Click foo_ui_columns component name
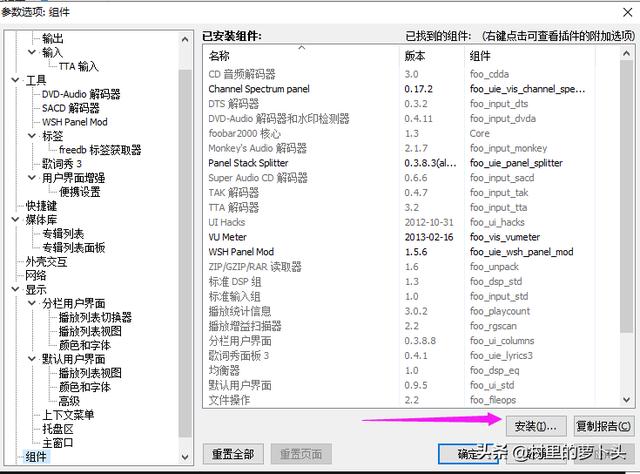 click(x=502, y=340)
